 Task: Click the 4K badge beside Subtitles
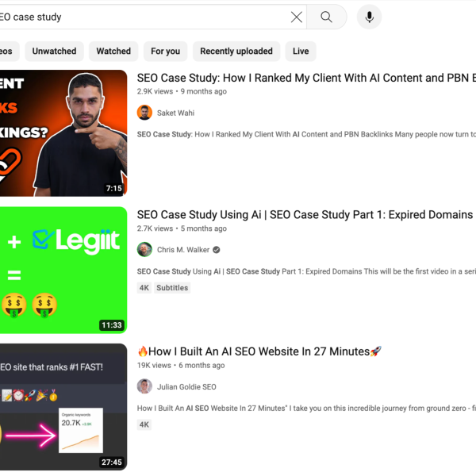[x=144, y=288]
